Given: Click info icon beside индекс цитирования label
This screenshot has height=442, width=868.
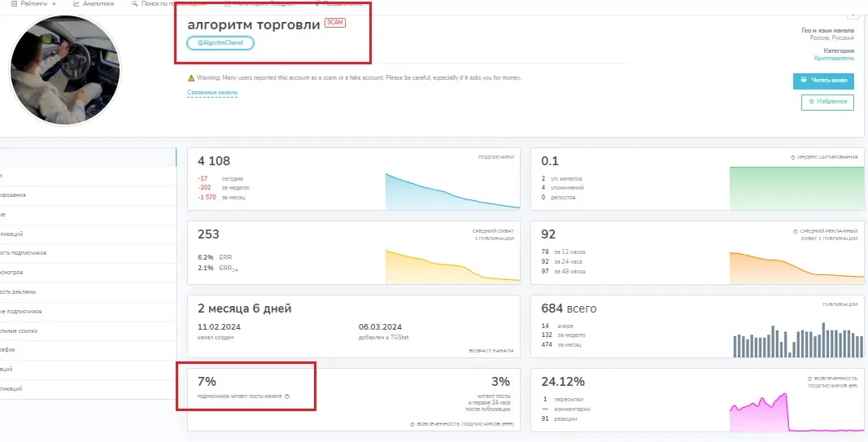Looking at the screenshot, I should [793, 158].
